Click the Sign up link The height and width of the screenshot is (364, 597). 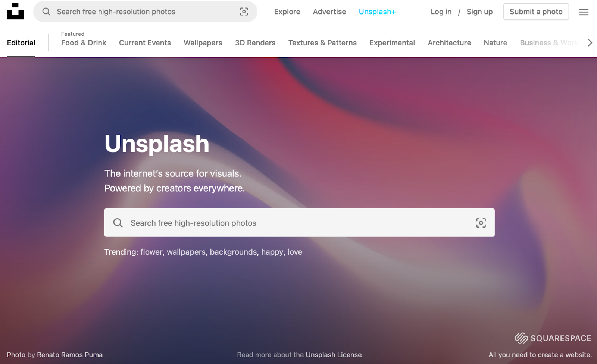[479, 12]
